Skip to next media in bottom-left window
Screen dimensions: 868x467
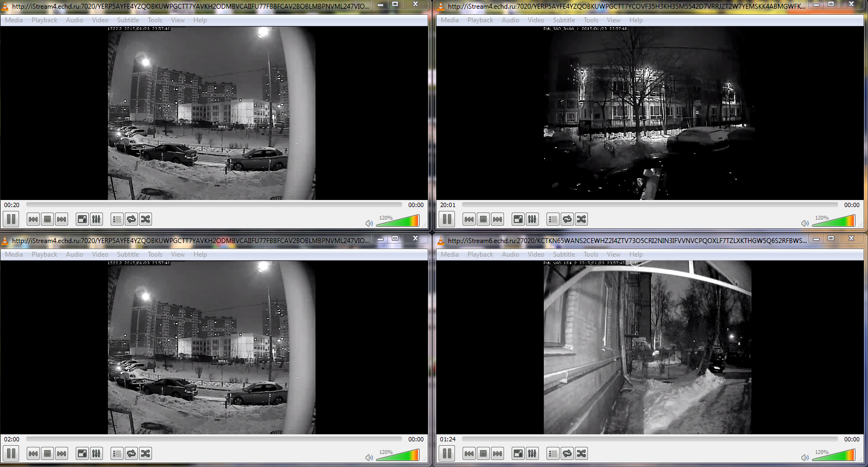tap(62, 453)
